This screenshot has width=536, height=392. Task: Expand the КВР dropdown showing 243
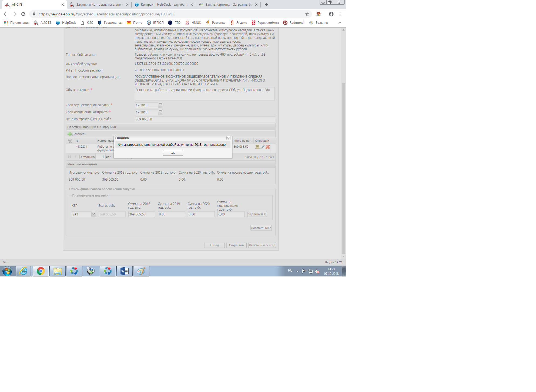pos(93,214)
